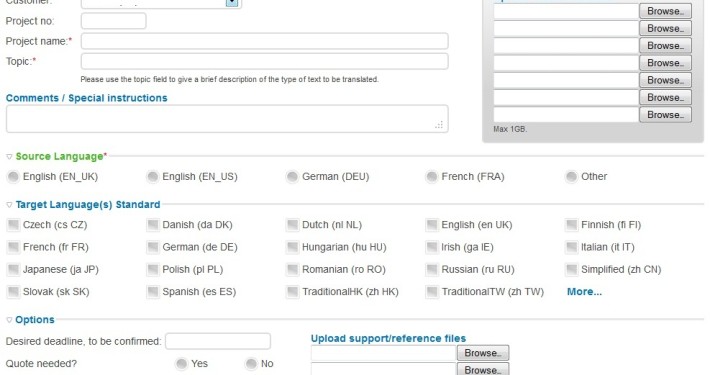The height and width of the screenshot is (375, 710).
Task: Select Yes for Quote needed
Action: tap(182, 364)
